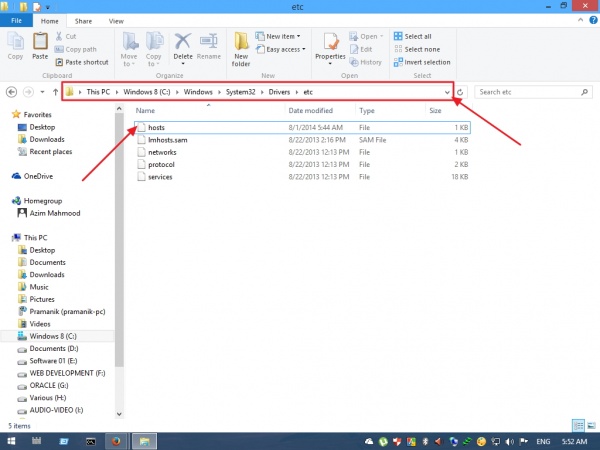Click Copy path in Clipboard group

pyautogui.click(x=75, y=49)
